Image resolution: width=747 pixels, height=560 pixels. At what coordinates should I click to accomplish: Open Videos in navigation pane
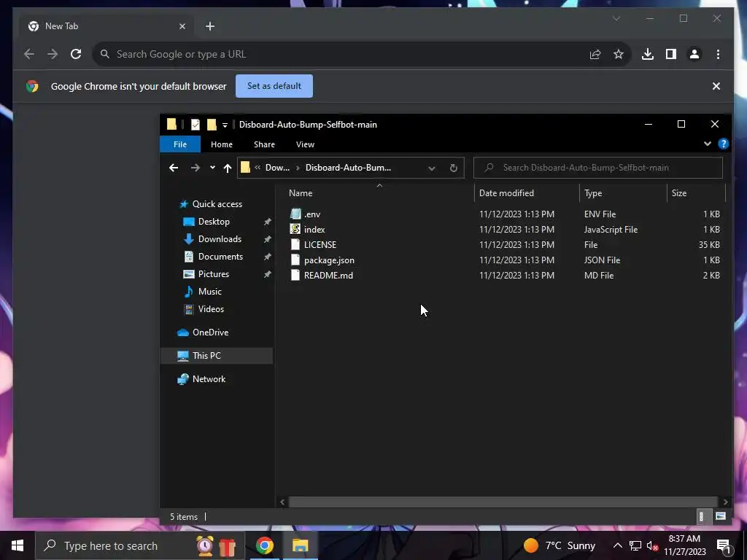point(211,309)
